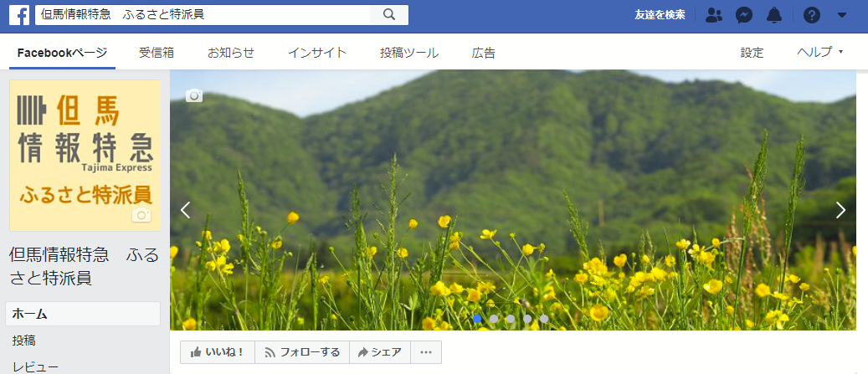The height and width of the screenshot is (374, 868).
Task: Open the account dropdown arrow in top bar
Action: tap(842, 16)
